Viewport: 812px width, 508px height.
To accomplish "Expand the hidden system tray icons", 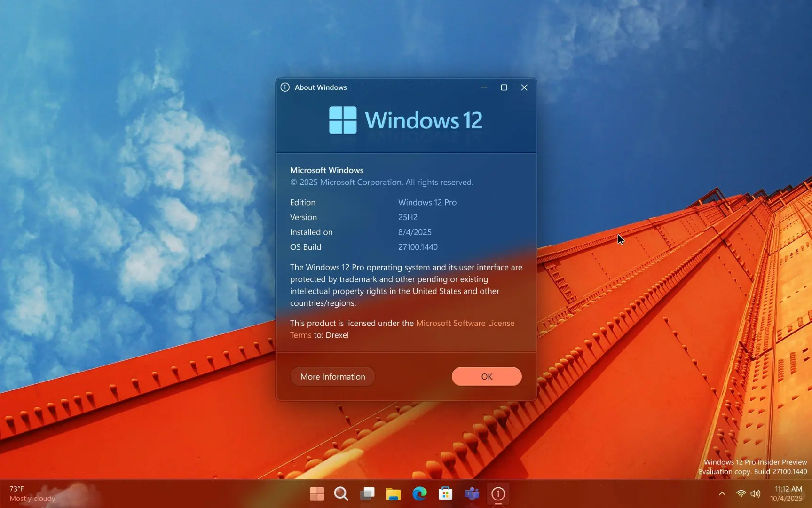I will [x=722, y=494].
